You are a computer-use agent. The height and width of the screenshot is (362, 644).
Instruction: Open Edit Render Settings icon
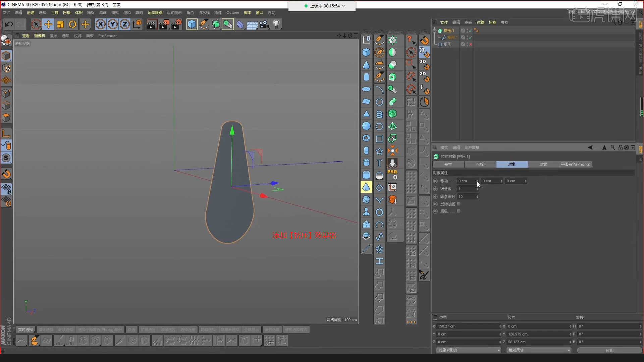(x=176, y=24)
